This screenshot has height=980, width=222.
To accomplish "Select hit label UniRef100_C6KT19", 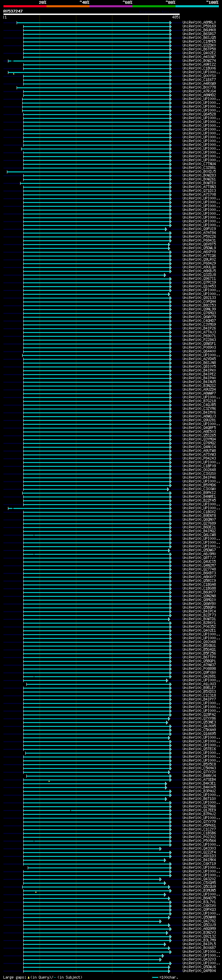I will pyautogui.click(x=199, y=864).
